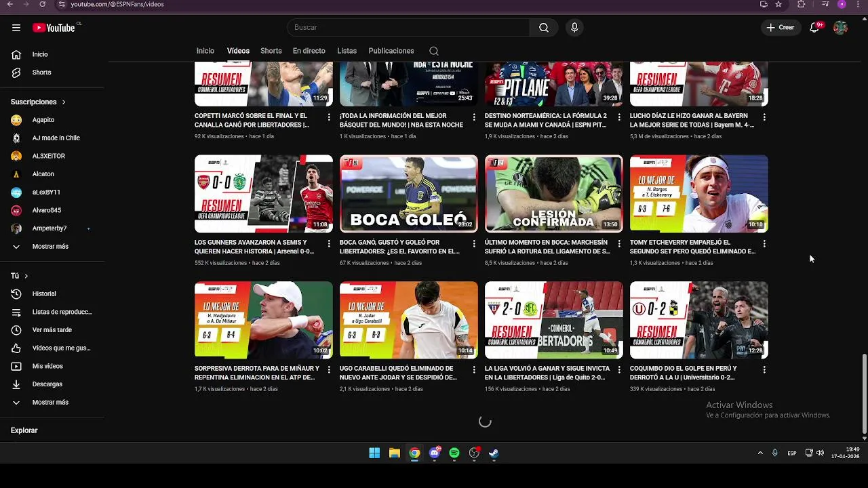
Task: Open File Explorer from taskbar
Action: point(395,453)
